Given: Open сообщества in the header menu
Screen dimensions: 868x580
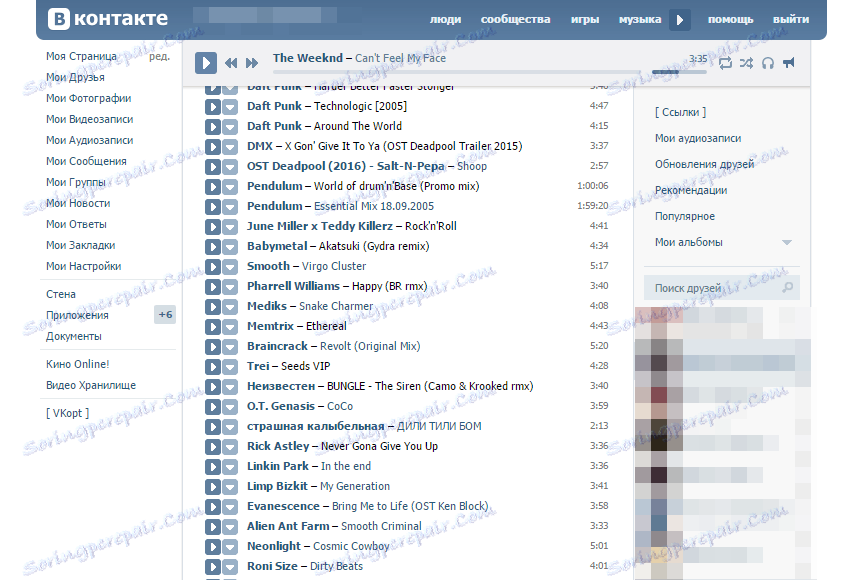Looking at the screenshot, I should (515, 19).
